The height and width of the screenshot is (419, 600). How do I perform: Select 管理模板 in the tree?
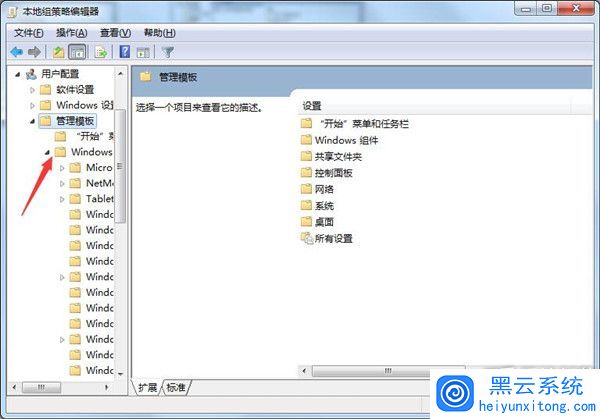75,121
